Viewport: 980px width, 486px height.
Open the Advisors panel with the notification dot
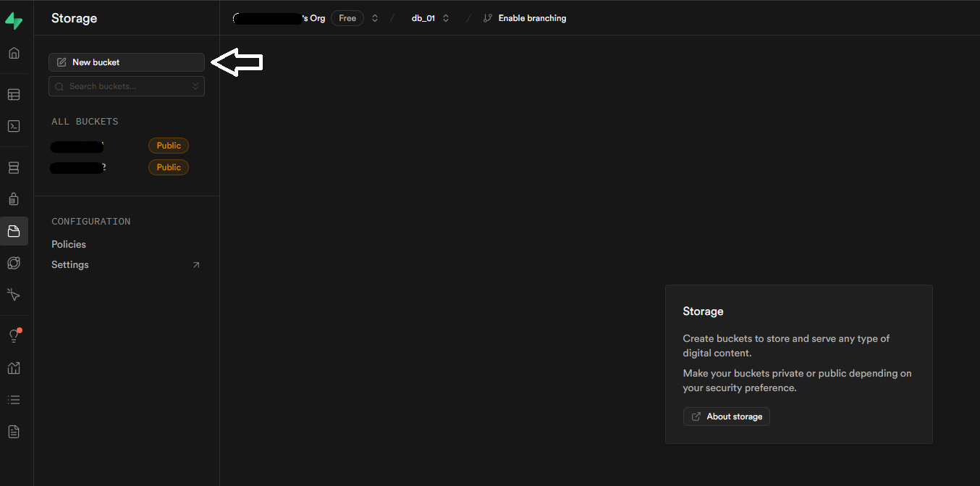(14, 335)
